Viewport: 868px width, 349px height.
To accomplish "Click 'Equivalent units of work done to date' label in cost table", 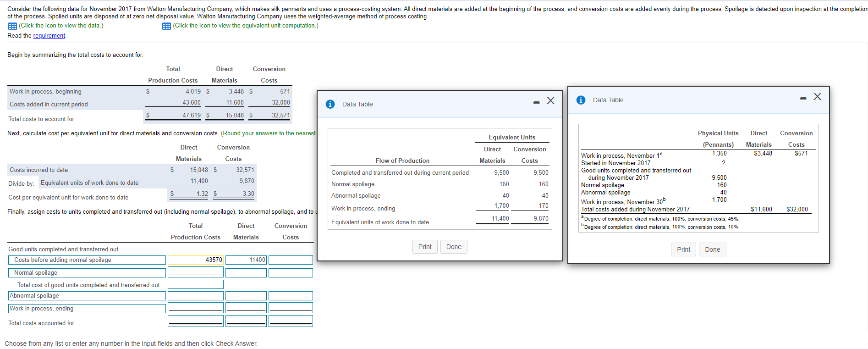I will point(89,183).
